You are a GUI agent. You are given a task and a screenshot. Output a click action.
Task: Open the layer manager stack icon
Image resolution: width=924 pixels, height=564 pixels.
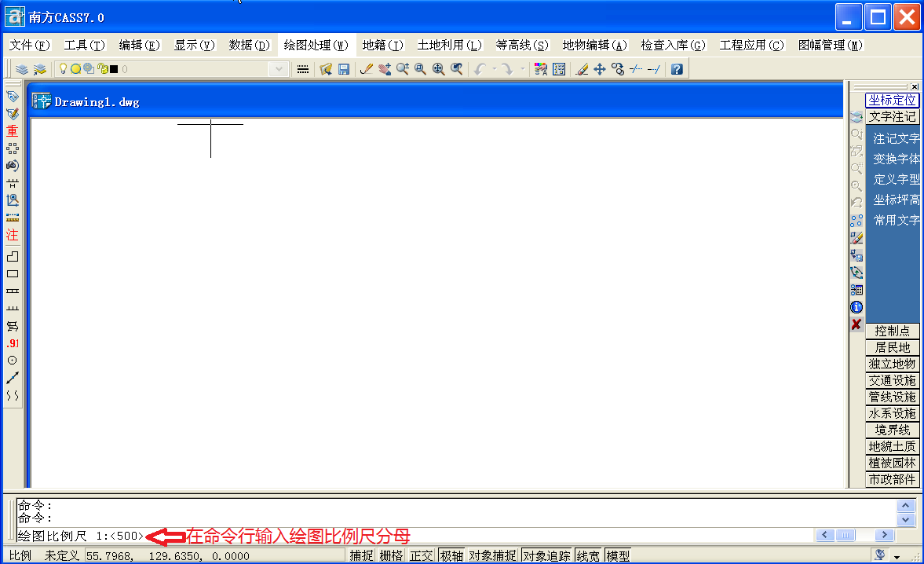(x=22, y=69)
